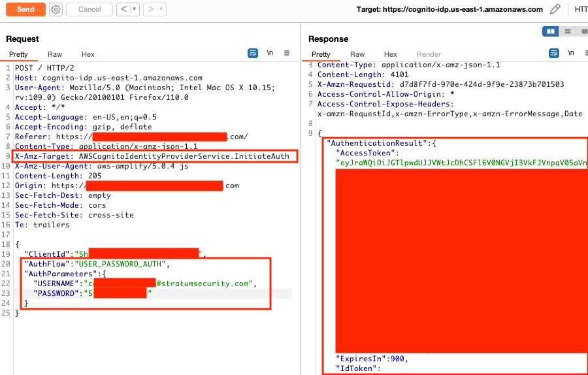This screenshot has width=588, height=375.
Task: Switch to the Response Raw tab
Action: 357,54
